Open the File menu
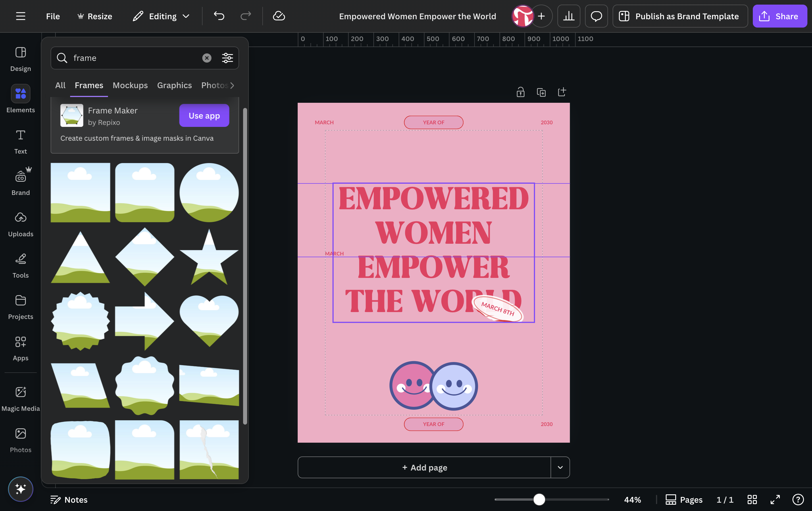Image resolution: width=812 pixels, height=511 pixels. pyautogui.click(x=53, y=16)
